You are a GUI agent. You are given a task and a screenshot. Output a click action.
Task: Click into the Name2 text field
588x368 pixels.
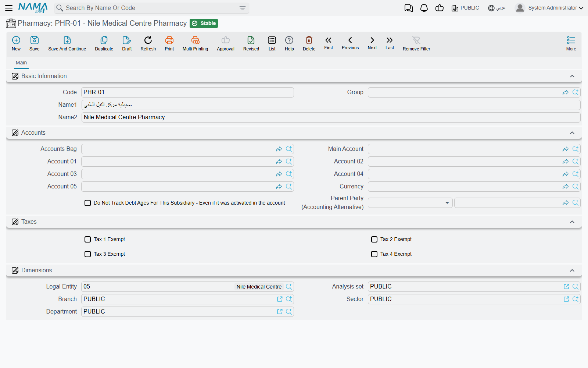[x=331, y=117]
